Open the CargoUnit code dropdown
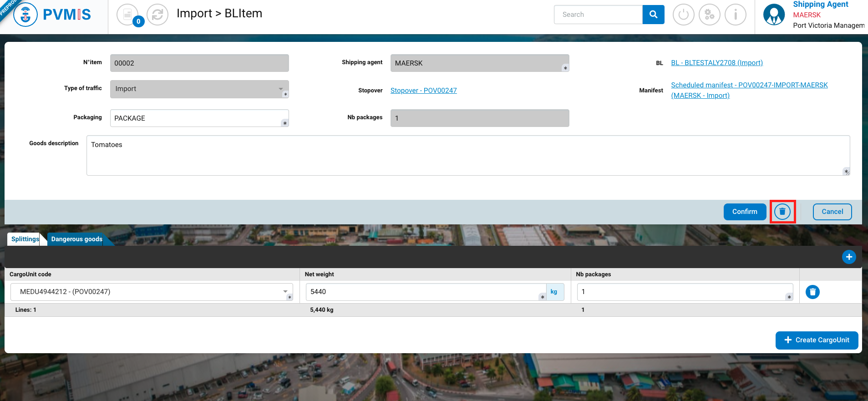868x401 pixels. click(285, 292)
